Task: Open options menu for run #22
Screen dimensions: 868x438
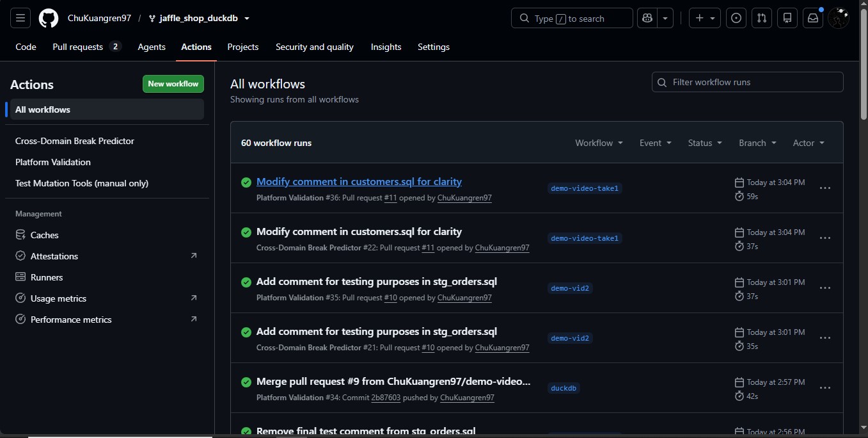Action: click(x=825, y=238)
